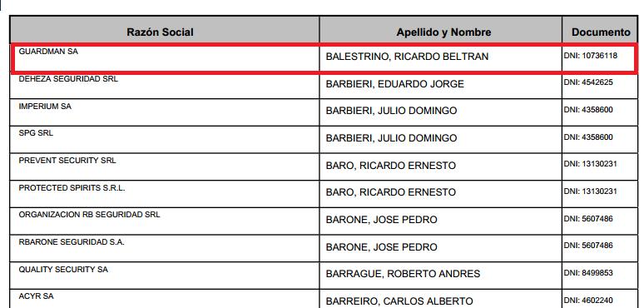Click RBARONE SEGURIDAD S.A. cell
Image resolution: width=644 pixels, height=308 pixels.
[x=72, y=242]
